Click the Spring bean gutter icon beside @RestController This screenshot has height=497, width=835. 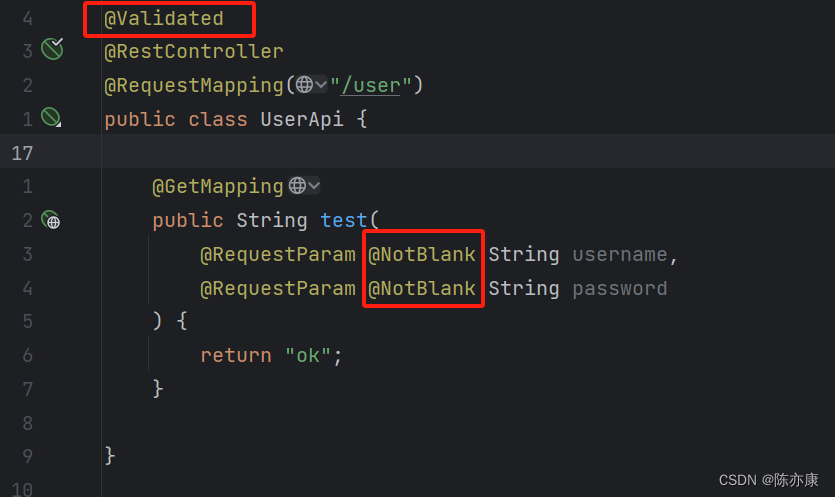pos(52,49)
